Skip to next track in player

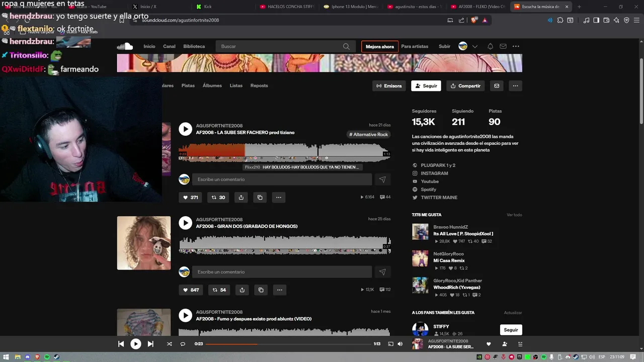150,344
